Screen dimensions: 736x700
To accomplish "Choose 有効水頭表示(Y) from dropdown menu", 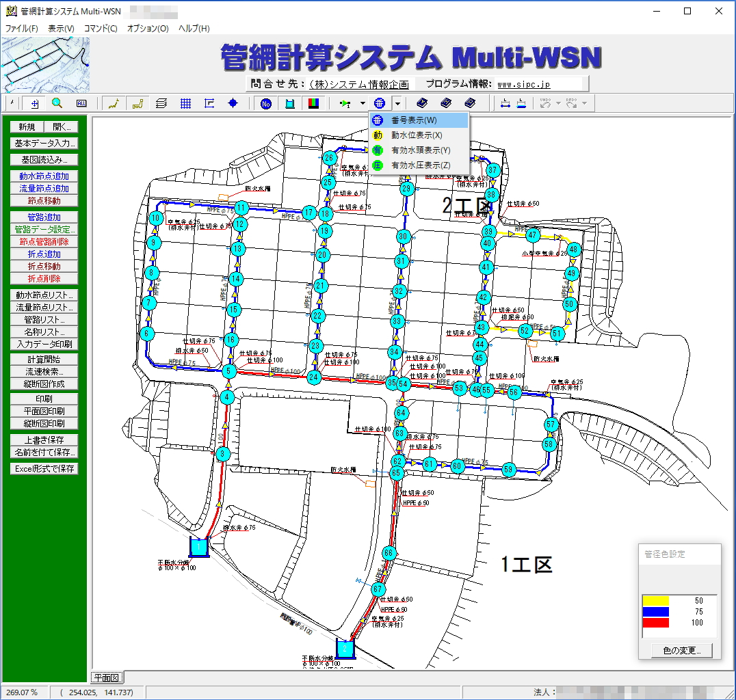I will (419, 150).
